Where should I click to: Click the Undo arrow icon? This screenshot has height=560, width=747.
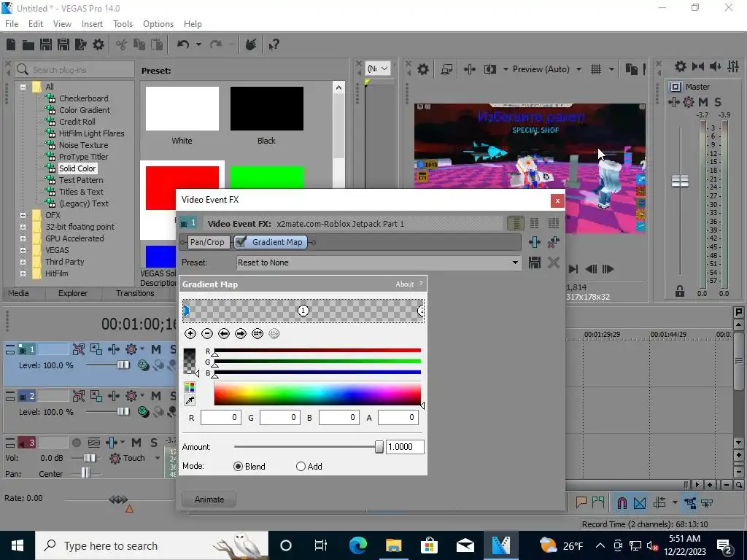(x=183, y=44)
